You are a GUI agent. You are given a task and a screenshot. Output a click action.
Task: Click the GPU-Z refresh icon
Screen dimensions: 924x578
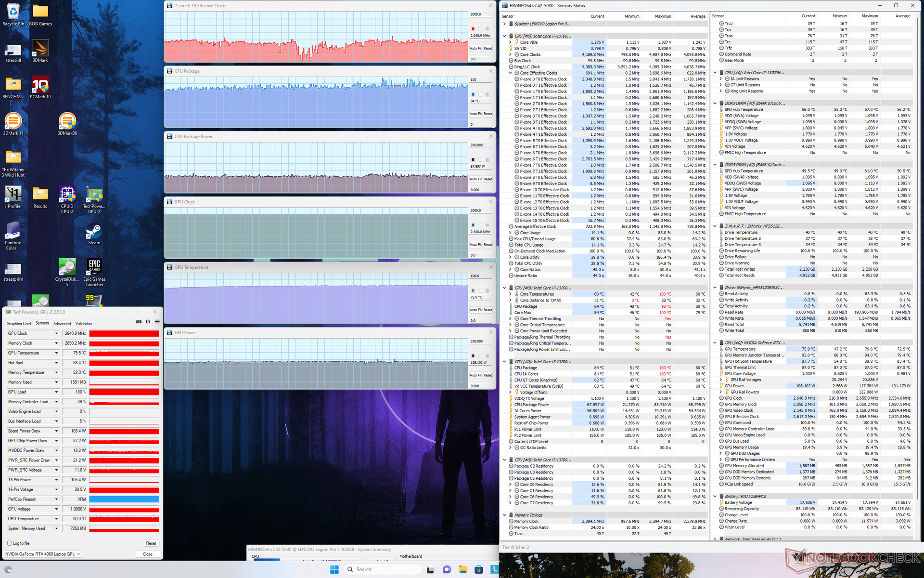click(x=148, y=322)
